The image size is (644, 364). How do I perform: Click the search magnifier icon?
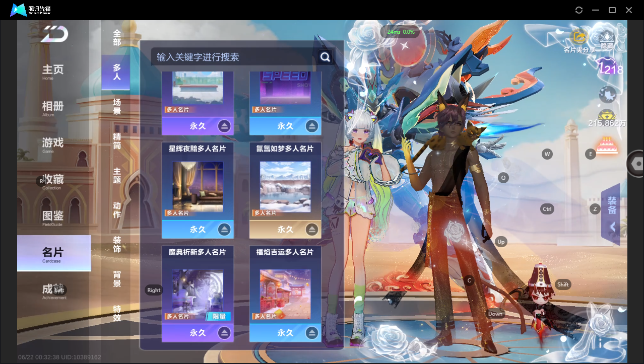tap(326, 57)
